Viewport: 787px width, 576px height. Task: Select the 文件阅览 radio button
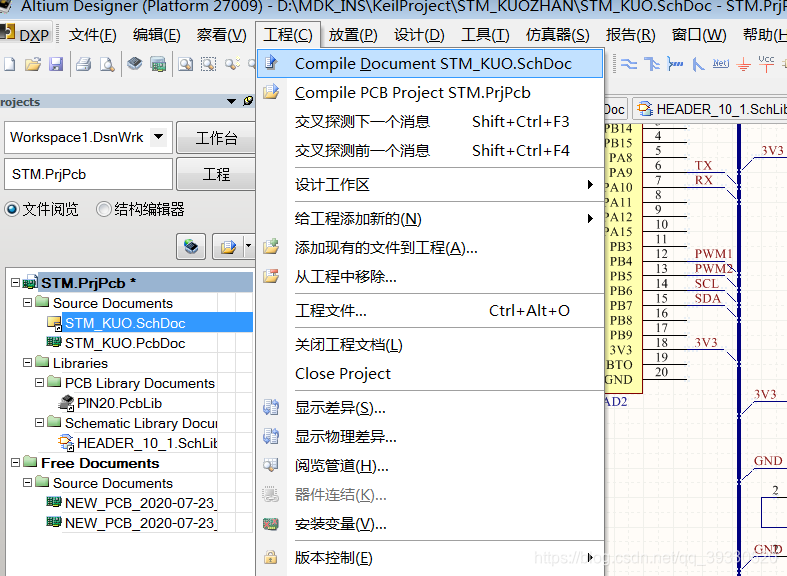12,209
